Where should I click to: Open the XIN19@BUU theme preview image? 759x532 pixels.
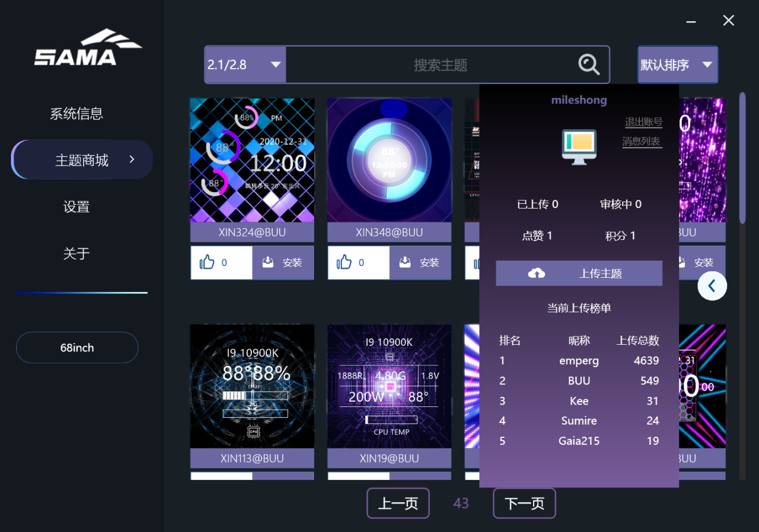(389, 386)
